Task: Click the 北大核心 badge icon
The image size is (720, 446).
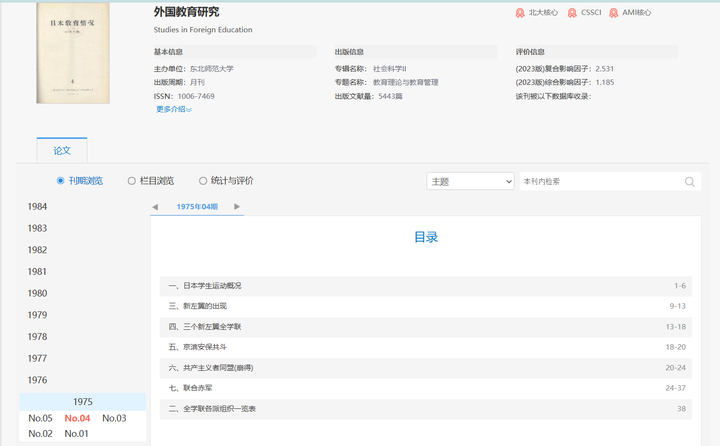Action: pyautogui.click(x=520, y=13)
